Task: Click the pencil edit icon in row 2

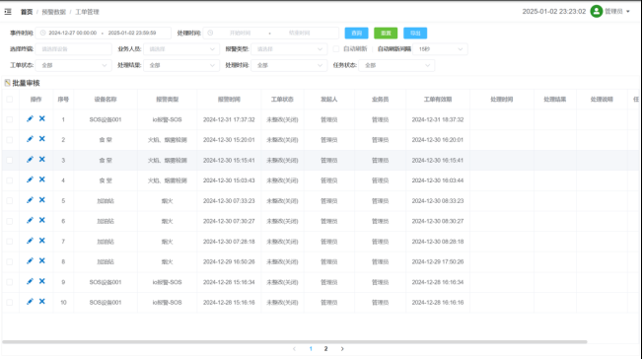Action: [30, 139]
